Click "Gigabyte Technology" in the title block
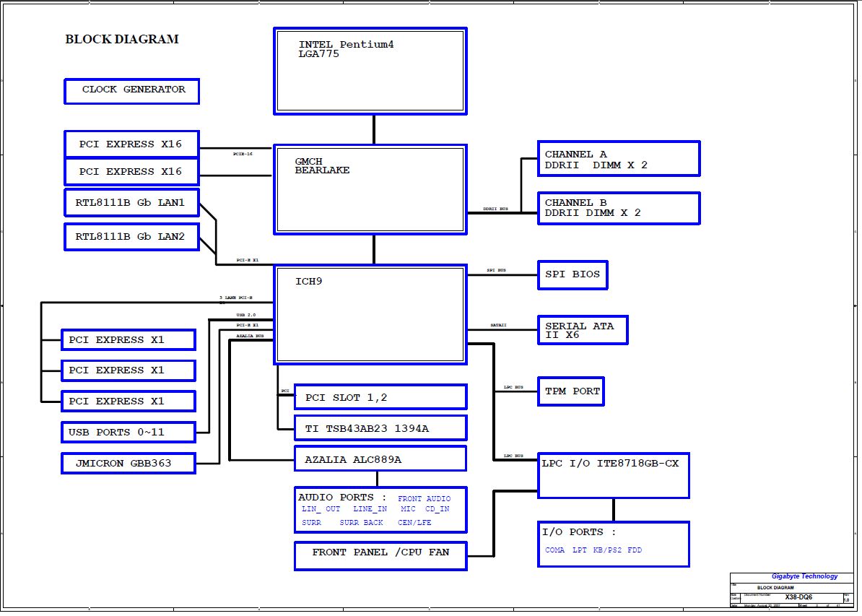This screenshot has width=862, height=616. (804, 576)
